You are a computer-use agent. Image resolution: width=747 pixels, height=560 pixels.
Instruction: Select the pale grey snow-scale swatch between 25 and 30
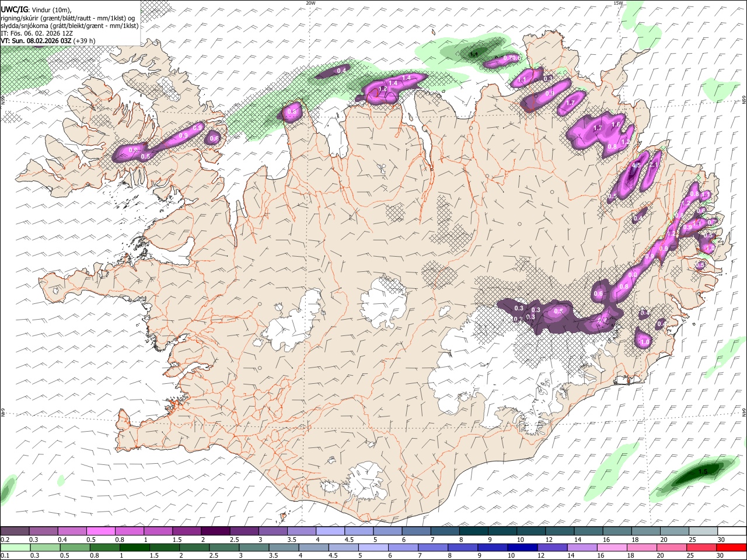click(x=703, y=531)
